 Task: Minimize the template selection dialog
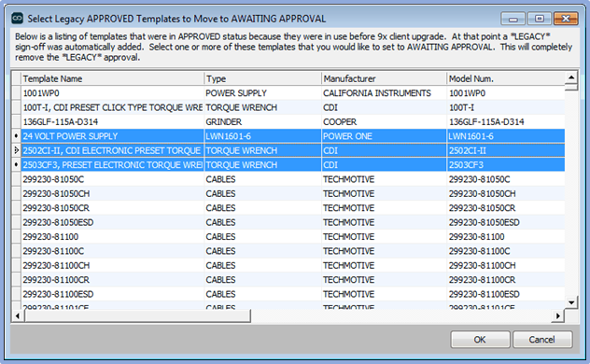click(513, 19)
